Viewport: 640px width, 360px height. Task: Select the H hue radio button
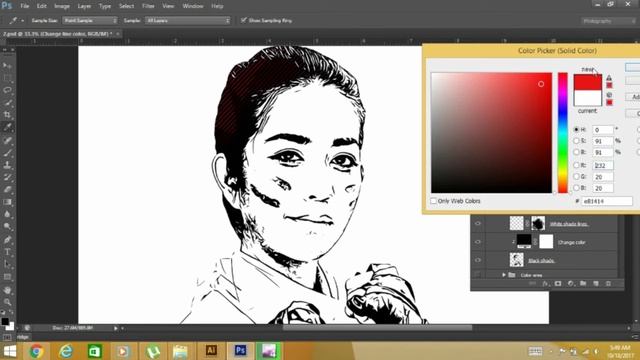pos(576,129)
